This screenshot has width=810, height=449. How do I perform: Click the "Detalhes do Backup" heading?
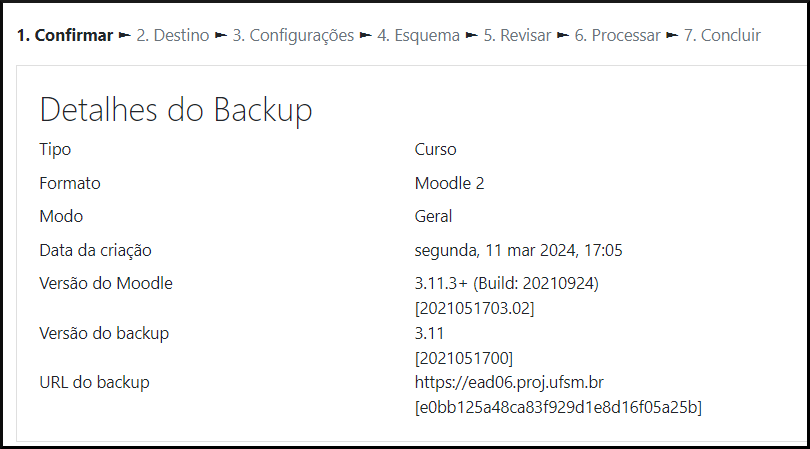pos(176,110)
